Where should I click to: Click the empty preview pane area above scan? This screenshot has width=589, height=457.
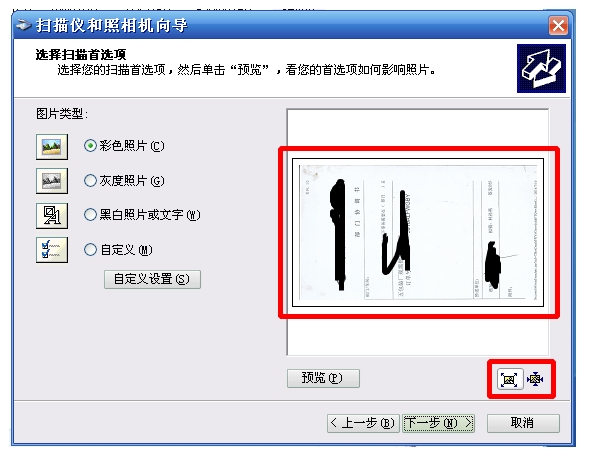tap(418, 128)
